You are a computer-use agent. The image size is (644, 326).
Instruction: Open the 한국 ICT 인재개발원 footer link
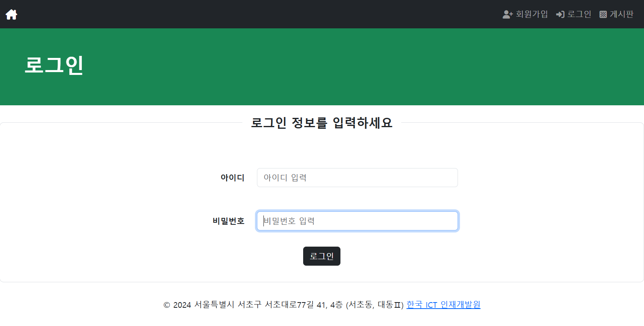point(443,305)
